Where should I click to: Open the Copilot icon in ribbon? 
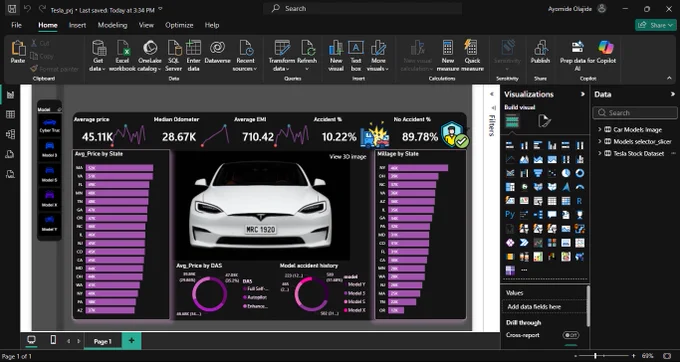(606, 47)
